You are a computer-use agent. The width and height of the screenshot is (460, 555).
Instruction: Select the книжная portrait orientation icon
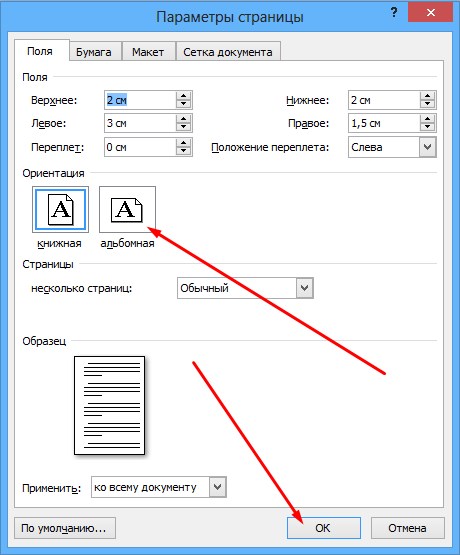click(x=61, y=210)
